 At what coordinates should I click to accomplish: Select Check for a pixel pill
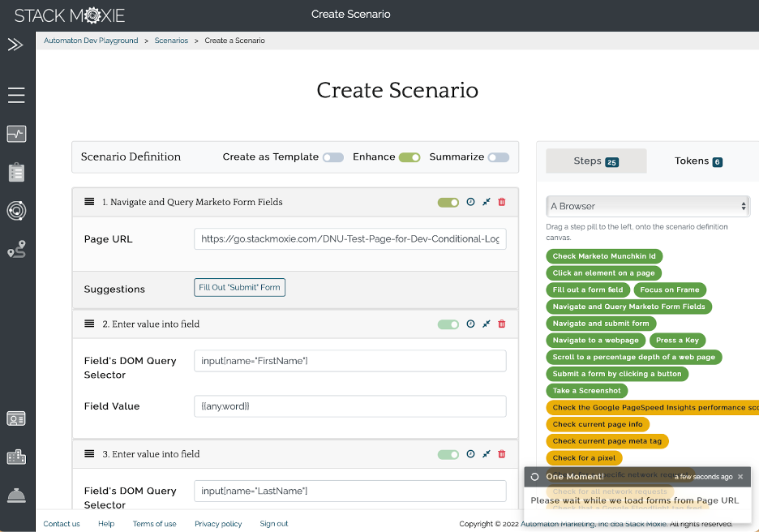[x=585, y=458]
